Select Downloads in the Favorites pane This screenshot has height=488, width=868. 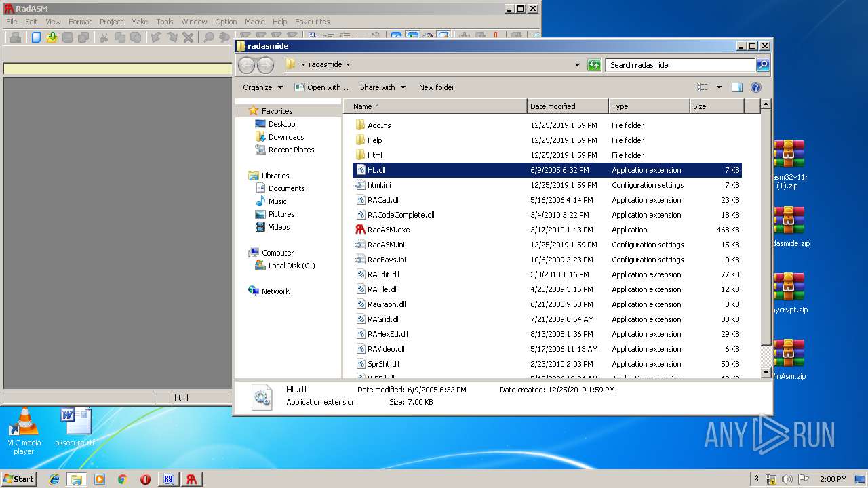286,137
